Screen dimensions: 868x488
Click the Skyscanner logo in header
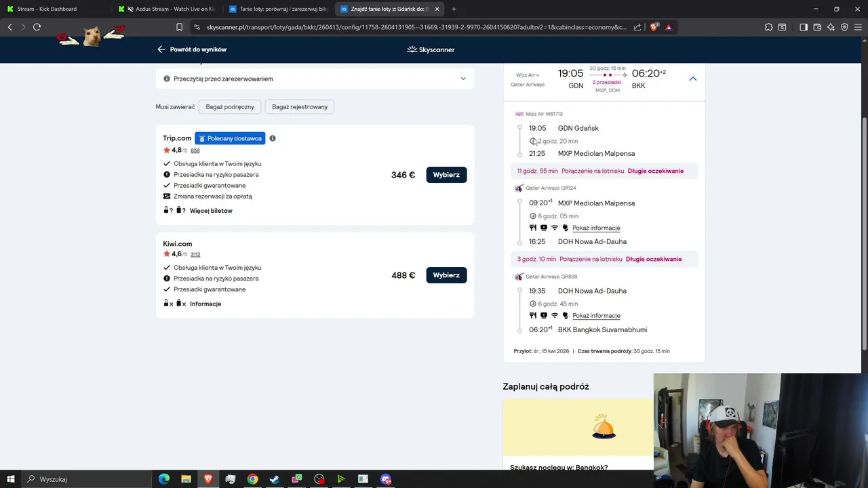pyautogui.click(x=431, y=49)
